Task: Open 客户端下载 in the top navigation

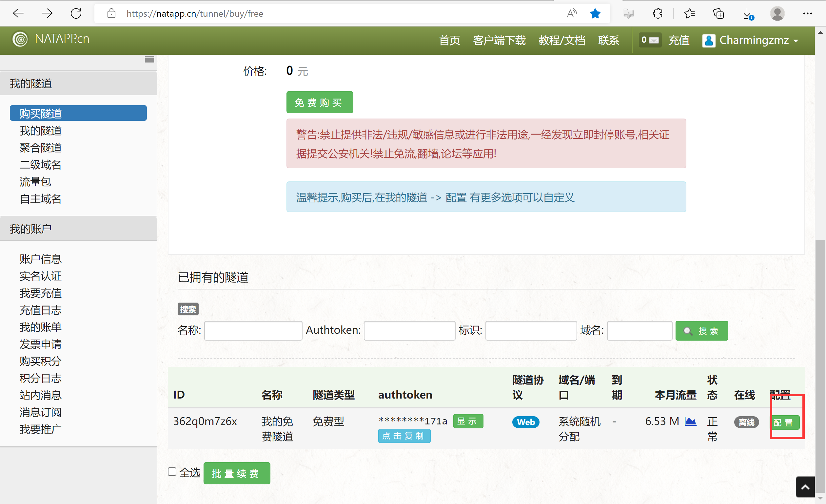Action: pos(499,41)
